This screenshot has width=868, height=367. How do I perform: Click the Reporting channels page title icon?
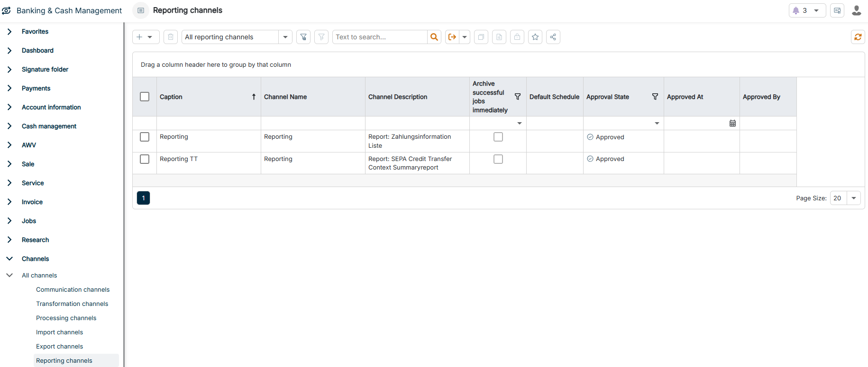141,10
